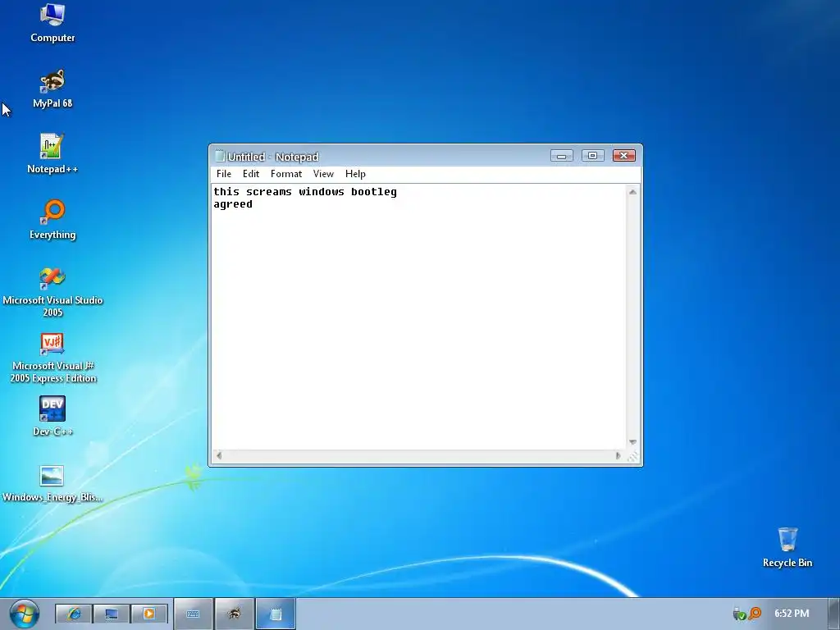Viewport: 840px width, 630px height.
Task: Open the Windows Start orb
Action: point(24,614)
